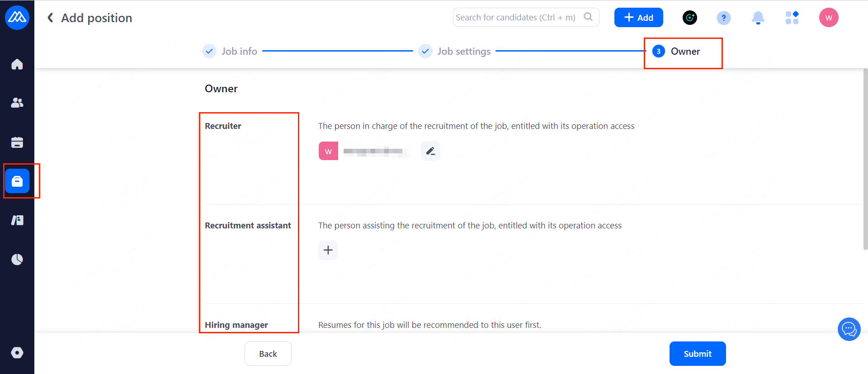
Task: Go back using the arrow beside Add position
Action: (x=51, y=18)
